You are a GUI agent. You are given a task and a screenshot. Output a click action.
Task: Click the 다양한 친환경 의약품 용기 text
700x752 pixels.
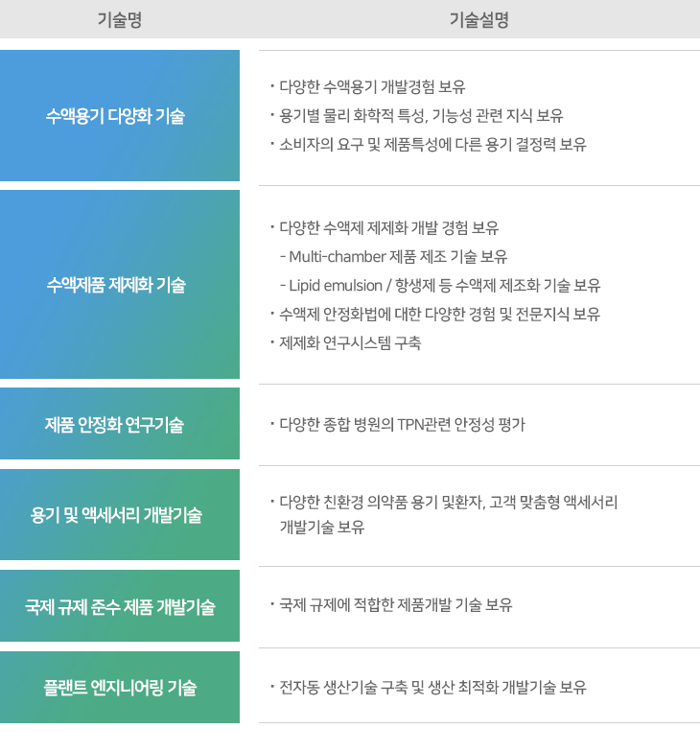(448, 502)
